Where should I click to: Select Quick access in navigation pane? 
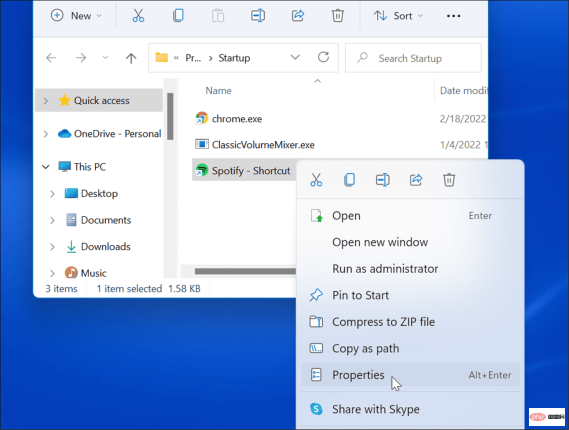pyautogui.click(x=99, y=100)
